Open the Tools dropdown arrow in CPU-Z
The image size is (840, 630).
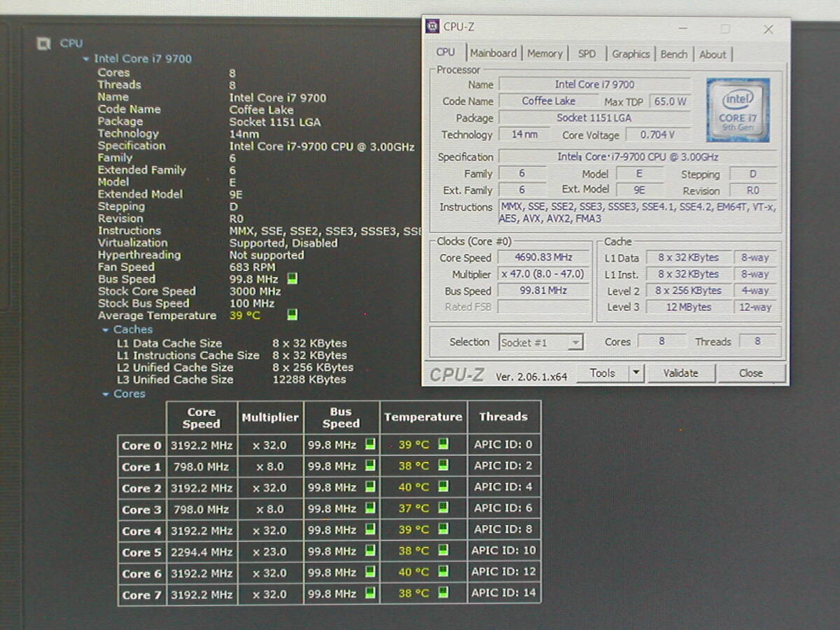click(636, 373)
